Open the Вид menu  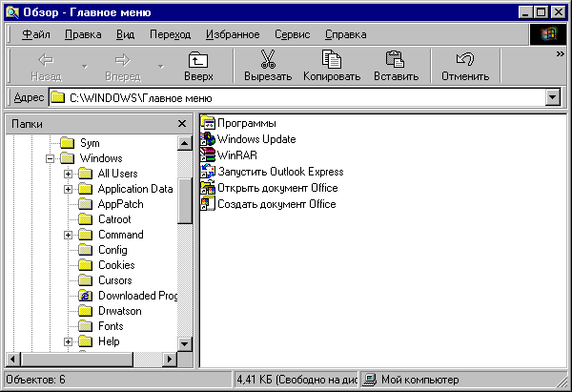tap(125, 34)
